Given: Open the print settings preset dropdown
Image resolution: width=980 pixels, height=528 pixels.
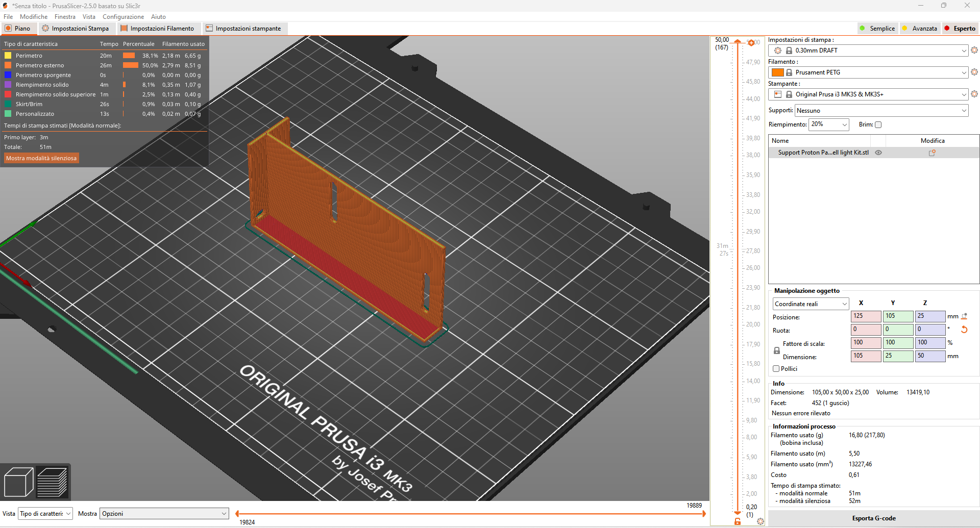Looking at the screenshot, I should point(868,51).
